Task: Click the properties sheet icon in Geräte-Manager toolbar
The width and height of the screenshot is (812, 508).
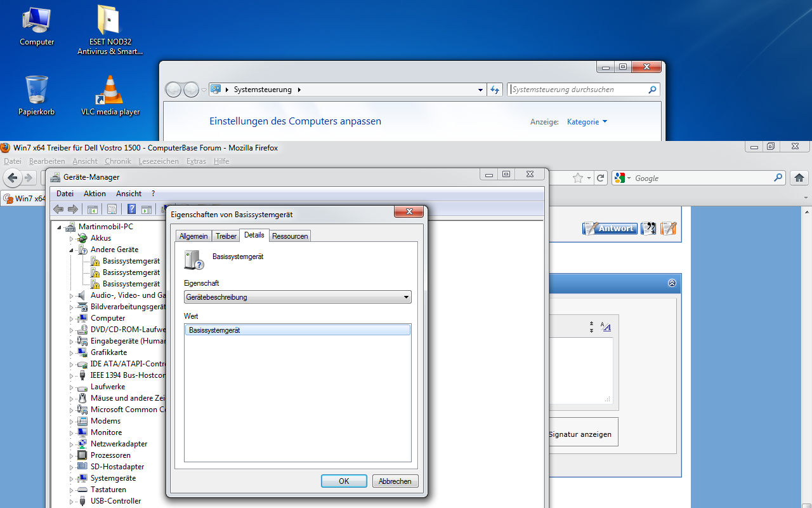Action: pyautogui.click(x=112, y=209)
